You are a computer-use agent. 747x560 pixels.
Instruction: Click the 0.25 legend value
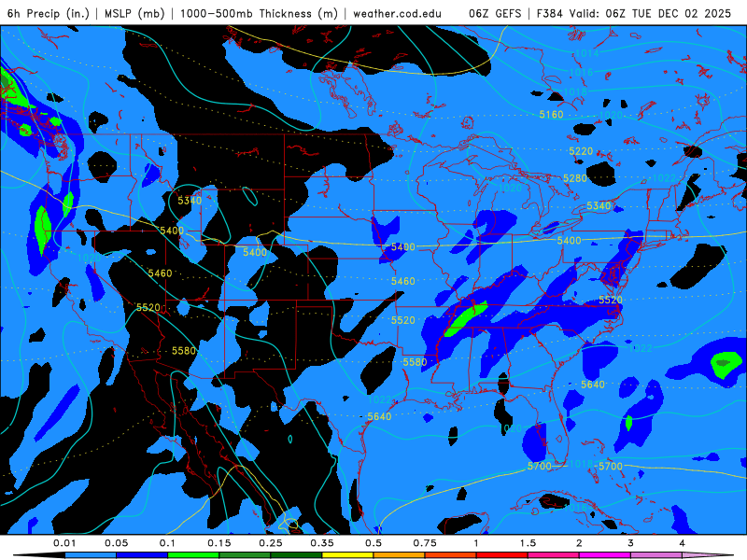click(x=271, y=543)
